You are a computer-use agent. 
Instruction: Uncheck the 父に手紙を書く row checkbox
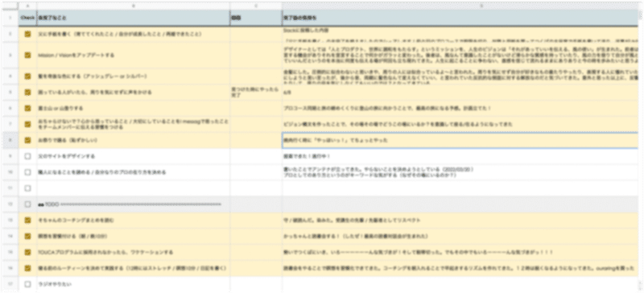click(x=27, y=35)
